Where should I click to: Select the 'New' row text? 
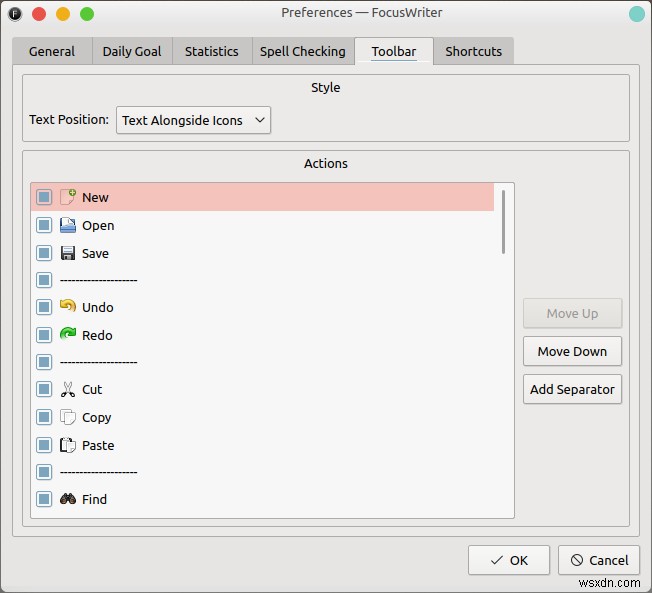click(95, 197)
